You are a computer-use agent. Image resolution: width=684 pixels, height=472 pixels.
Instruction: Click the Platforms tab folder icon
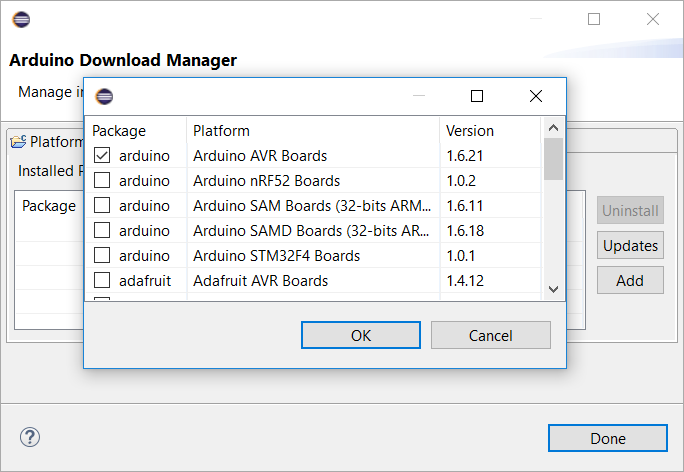18,141
